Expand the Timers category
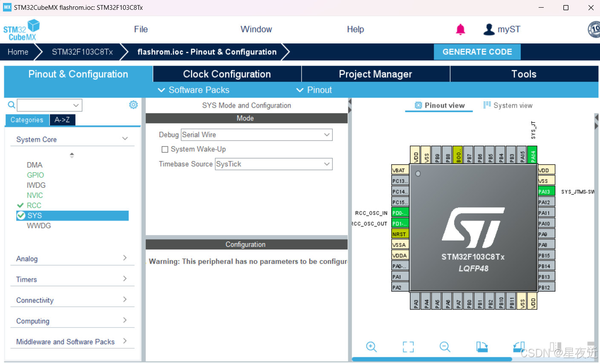This screenshot has width=600, height=364. 72,279
